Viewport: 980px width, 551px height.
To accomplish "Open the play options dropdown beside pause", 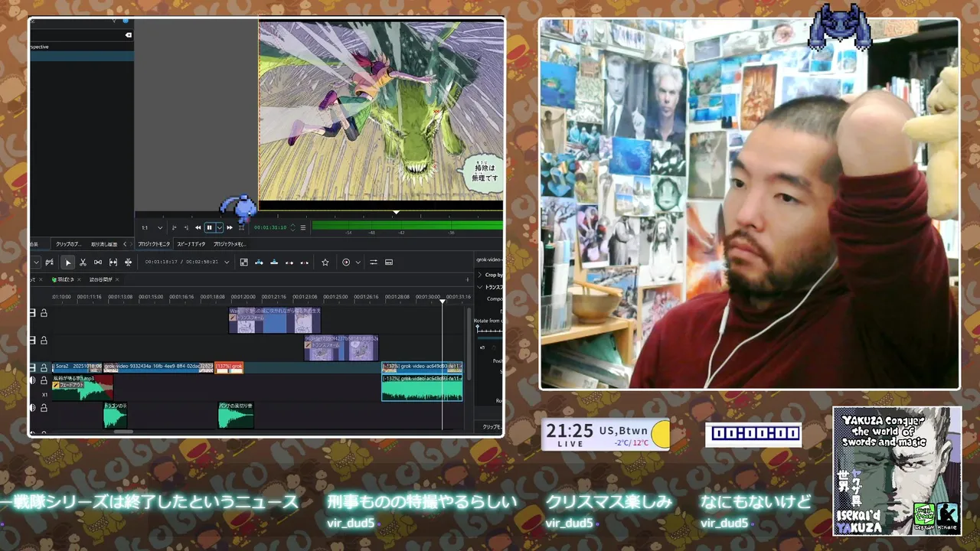I will [220, 227].
